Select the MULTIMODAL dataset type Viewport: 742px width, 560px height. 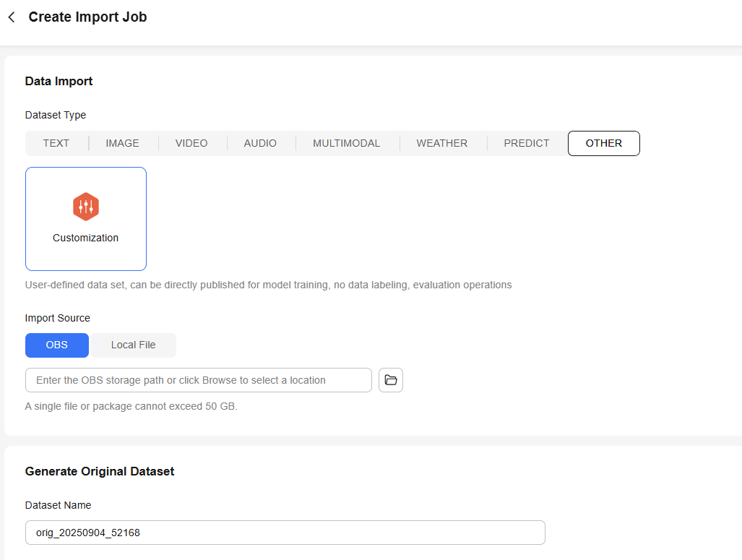(346, 143)
